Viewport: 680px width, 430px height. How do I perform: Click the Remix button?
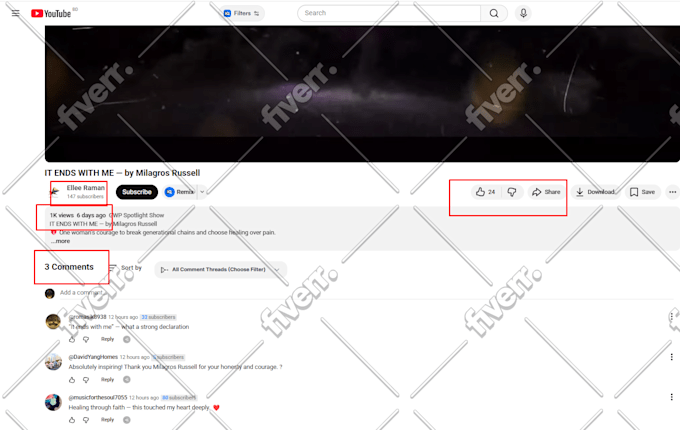pos(180,192)
